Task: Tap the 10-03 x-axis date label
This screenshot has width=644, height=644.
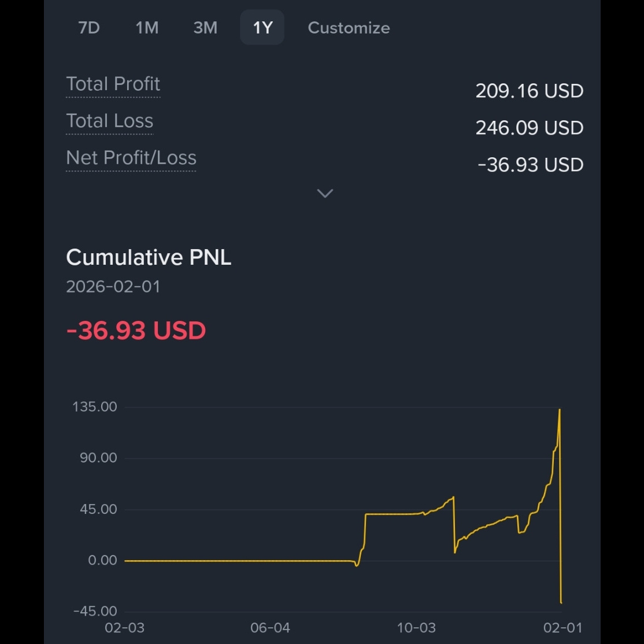Action: (416, 628)
